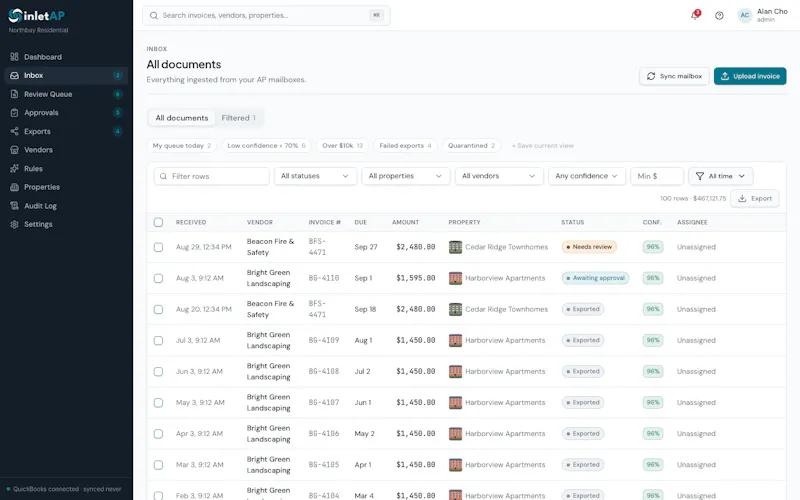Click the Sync mailbox refresh icon
Screen dimensions: 800x500
tap(651, 76)
